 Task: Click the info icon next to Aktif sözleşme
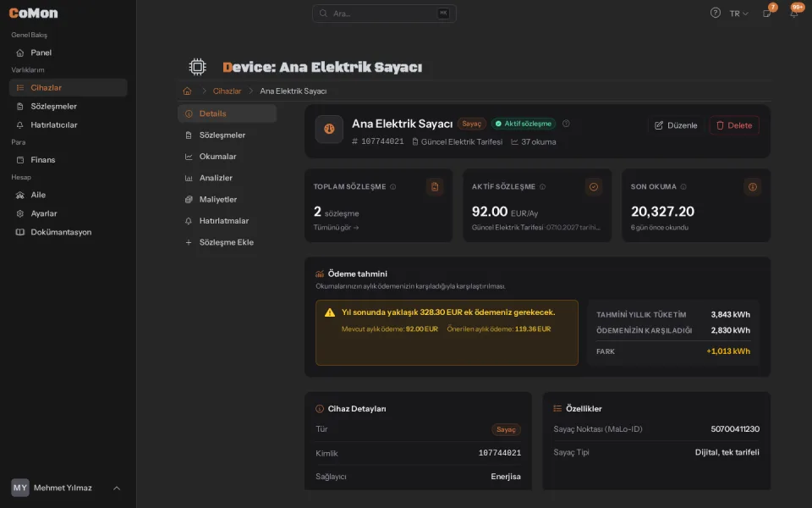[566, 124]
